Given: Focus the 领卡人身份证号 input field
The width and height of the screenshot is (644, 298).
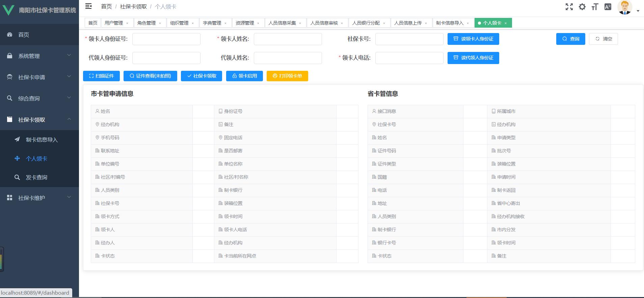Looking at the screenshot, I should point(166,39).
